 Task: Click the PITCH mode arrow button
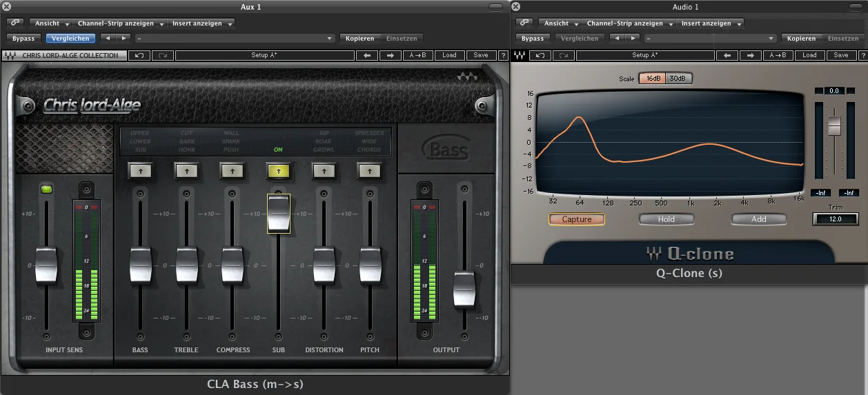tap(370, 170)
